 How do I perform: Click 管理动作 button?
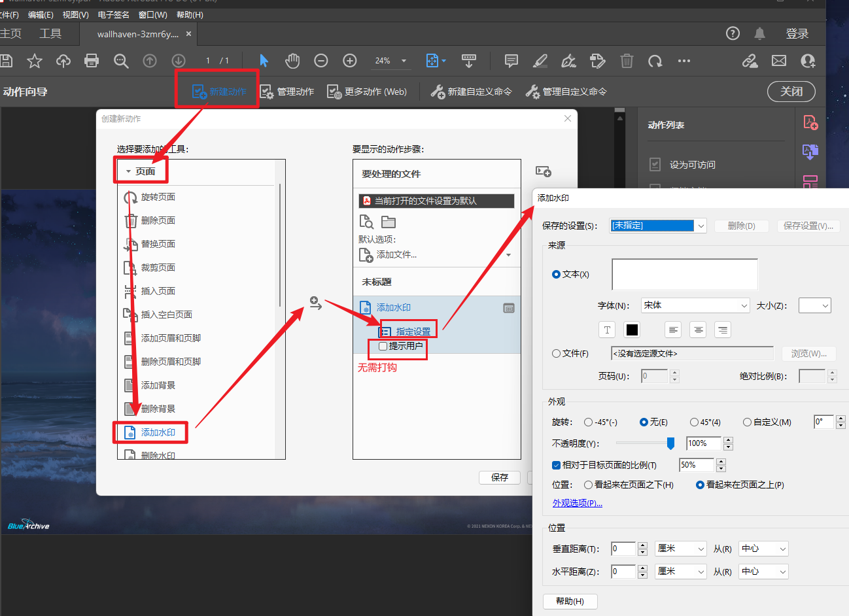(287, 92)
